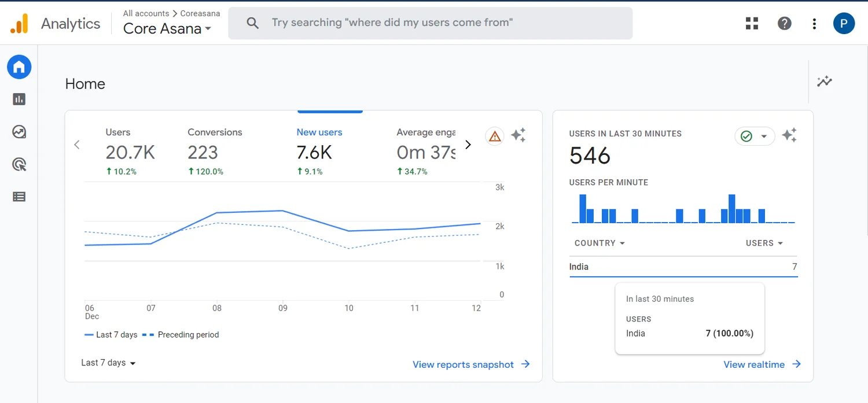Select the Users metric tab
Screen dimensions: 868x403
131,151
